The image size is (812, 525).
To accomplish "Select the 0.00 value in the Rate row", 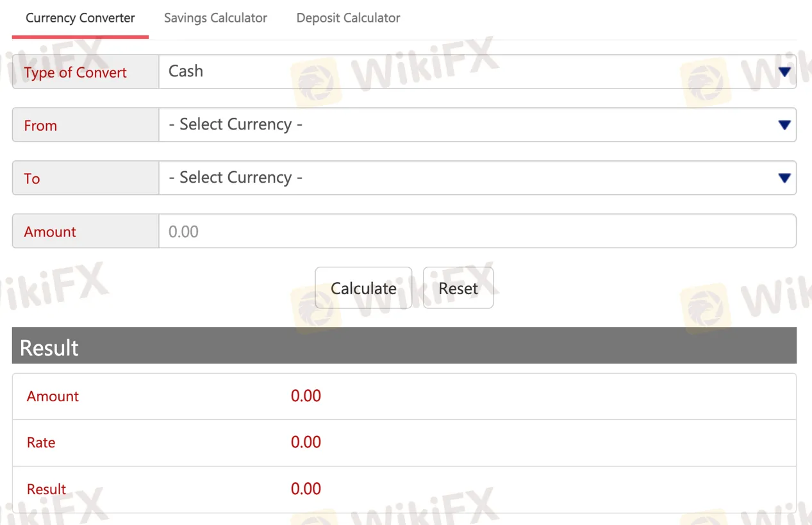I will 306,442.
